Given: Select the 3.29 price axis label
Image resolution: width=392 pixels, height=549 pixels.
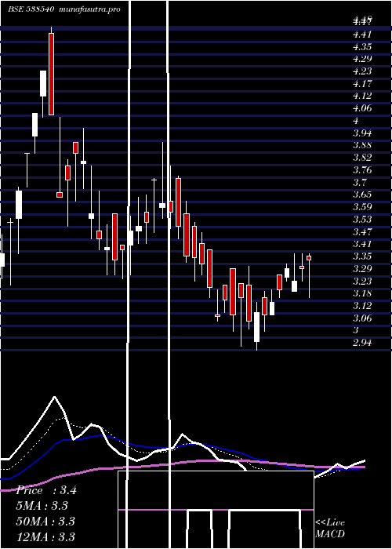Looking at the screenshot, I should pos(362,269).
